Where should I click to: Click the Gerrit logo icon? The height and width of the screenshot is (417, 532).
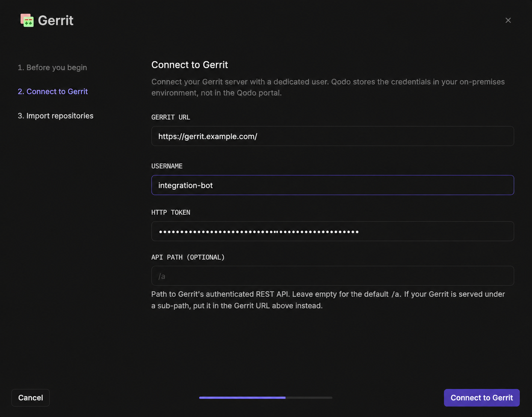[27, 20]
